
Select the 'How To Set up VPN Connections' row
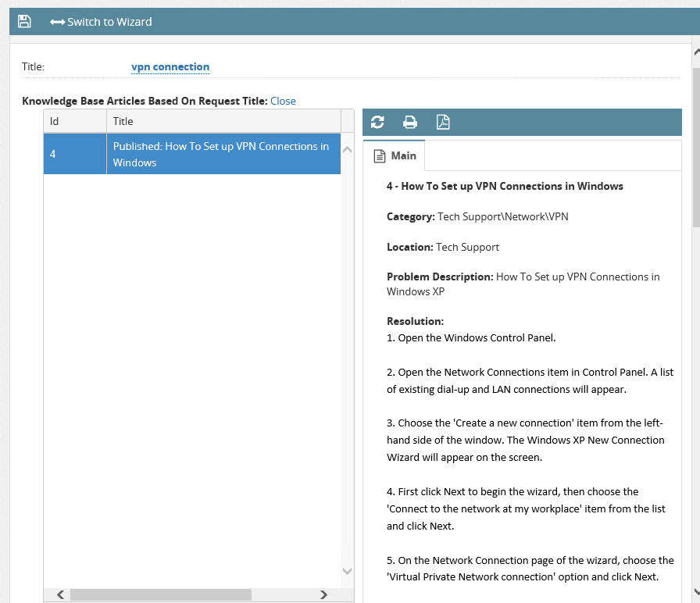223,154
